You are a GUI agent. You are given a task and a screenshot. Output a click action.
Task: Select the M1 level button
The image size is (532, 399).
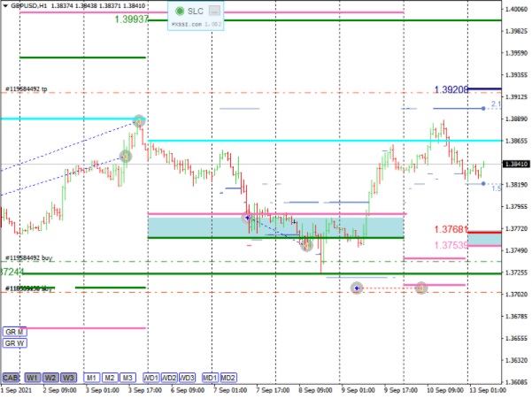tap(91, 377)
